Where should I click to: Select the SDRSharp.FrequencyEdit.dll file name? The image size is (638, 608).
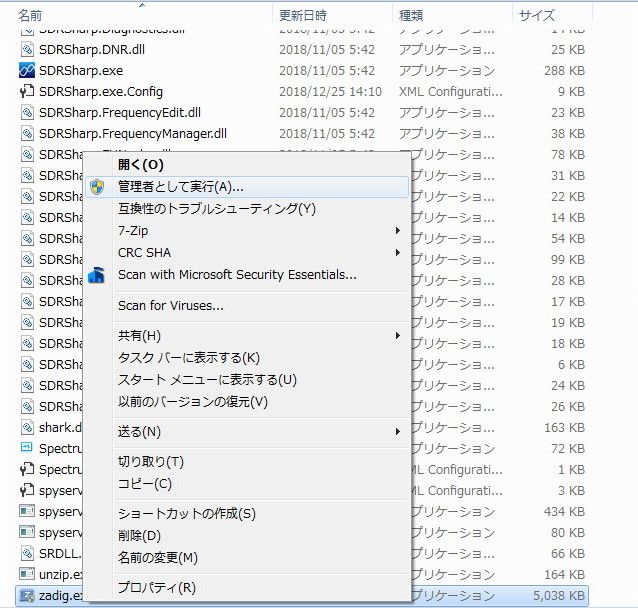click(x=120, y=112)
